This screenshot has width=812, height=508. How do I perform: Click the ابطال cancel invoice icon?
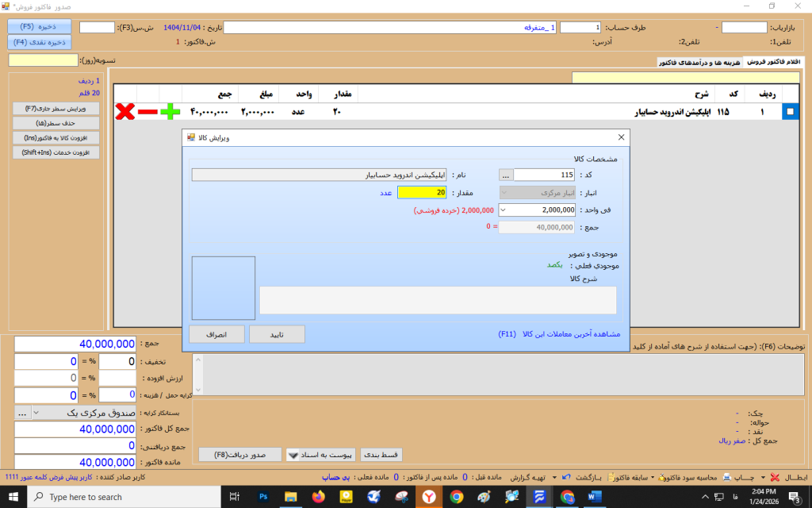[775, 478]
